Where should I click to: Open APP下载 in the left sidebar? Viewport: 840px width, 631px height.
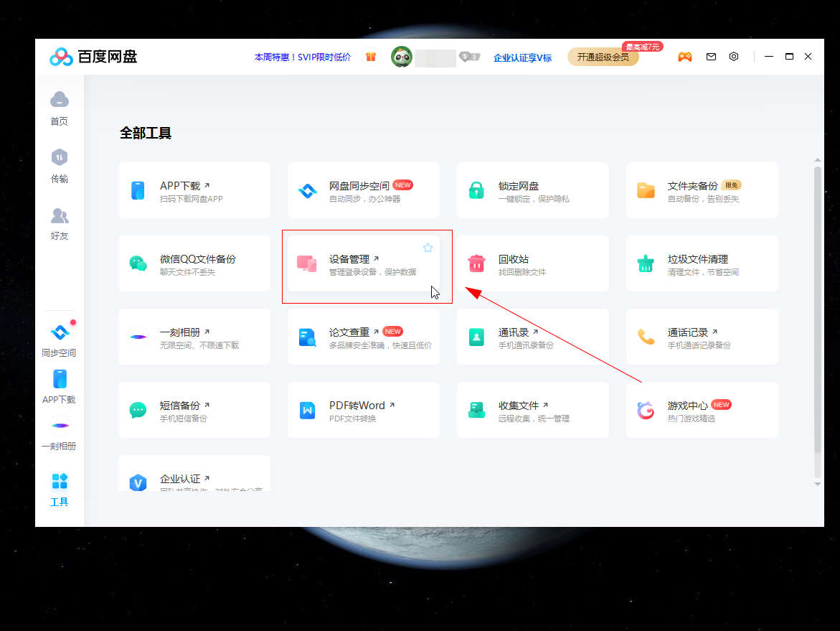click(59, 386)
